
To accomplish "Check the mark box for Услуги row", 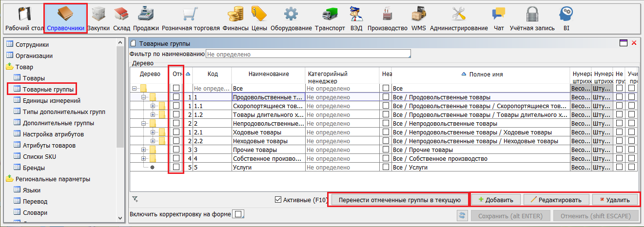I will [176, 167].
